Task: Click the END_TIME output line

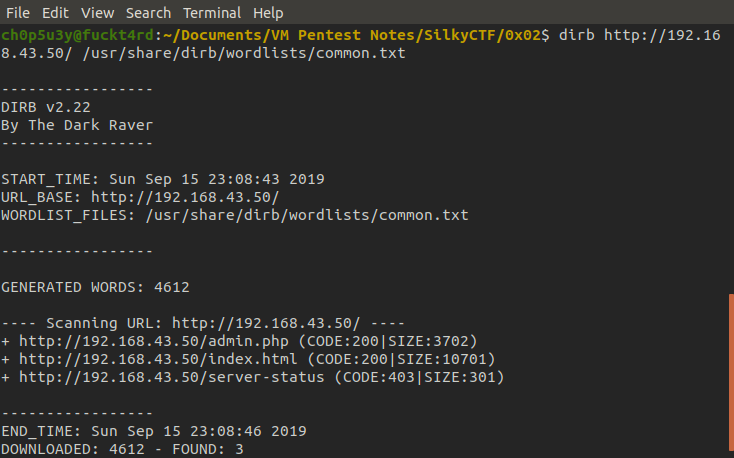Action: pos(154,431)
